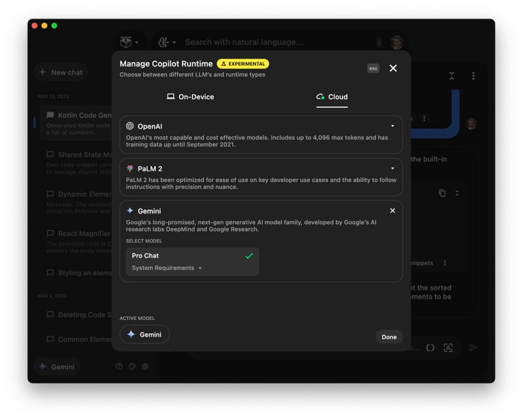Open the user profile avatar in top bar
The image size is (523, 420).
[x=397, y=42]
